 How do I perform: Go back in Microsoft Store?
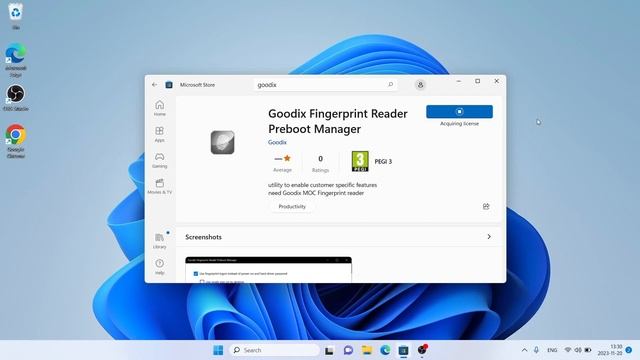click(x=154, y=84)
